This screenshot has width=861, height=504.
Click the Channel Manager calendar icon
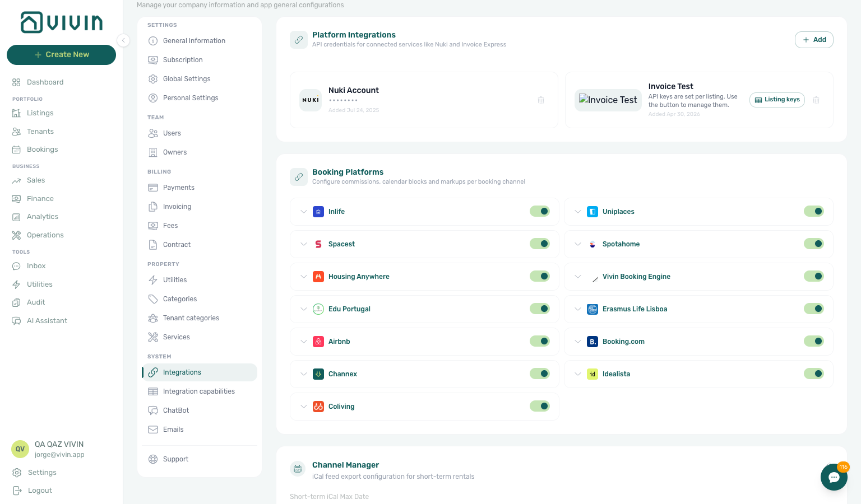[298, 469]
